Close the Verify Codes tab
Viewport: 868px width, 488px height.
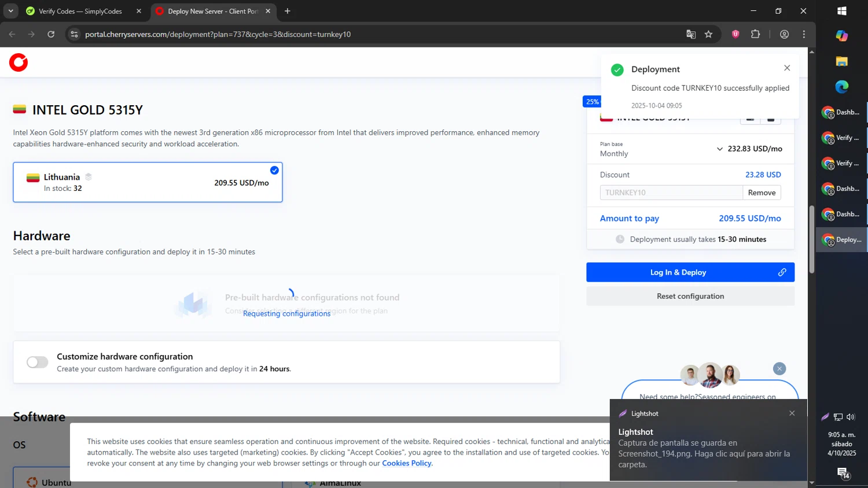tap(139, 11)
